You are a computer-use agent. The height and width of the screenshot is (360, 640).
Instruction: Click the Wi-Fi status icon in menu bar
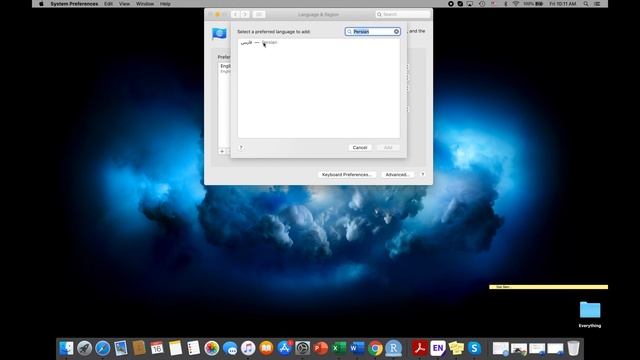click(516, 4)
